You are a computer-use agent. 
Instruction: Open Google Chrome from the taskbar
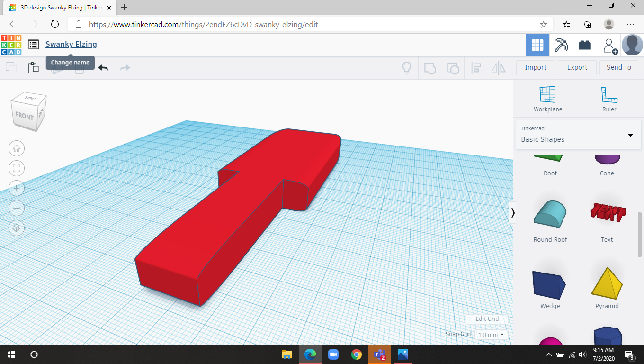click(x=357, y=355)
